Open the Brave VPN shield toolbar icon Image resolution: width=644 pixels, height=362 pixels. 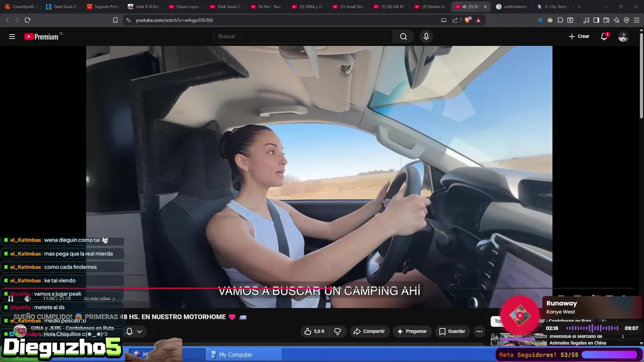pyautogui.click(x=626, y=20)
